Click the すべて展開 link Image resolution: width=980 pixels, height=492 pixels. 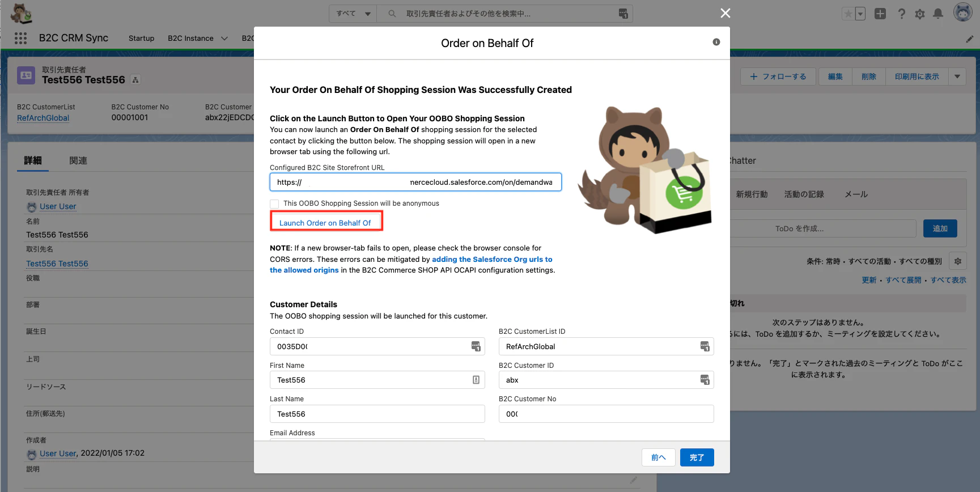point(903,281)
